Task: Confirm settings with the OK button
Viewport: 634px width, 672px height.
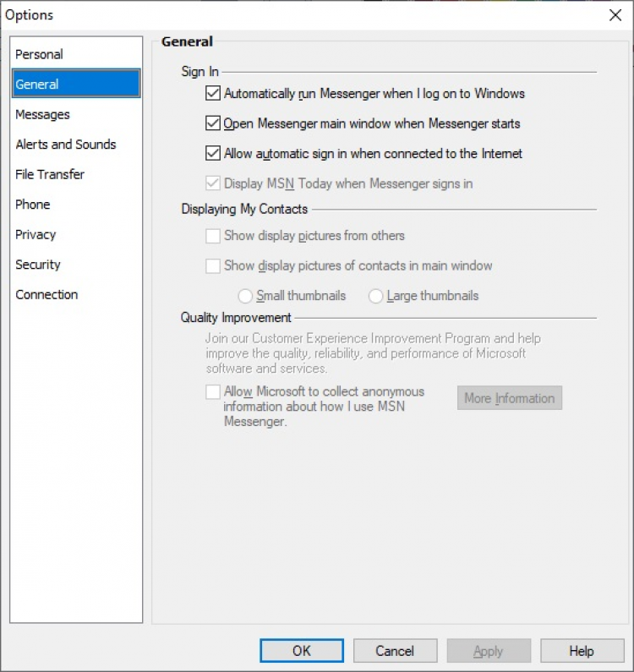Action: point(302,651)
